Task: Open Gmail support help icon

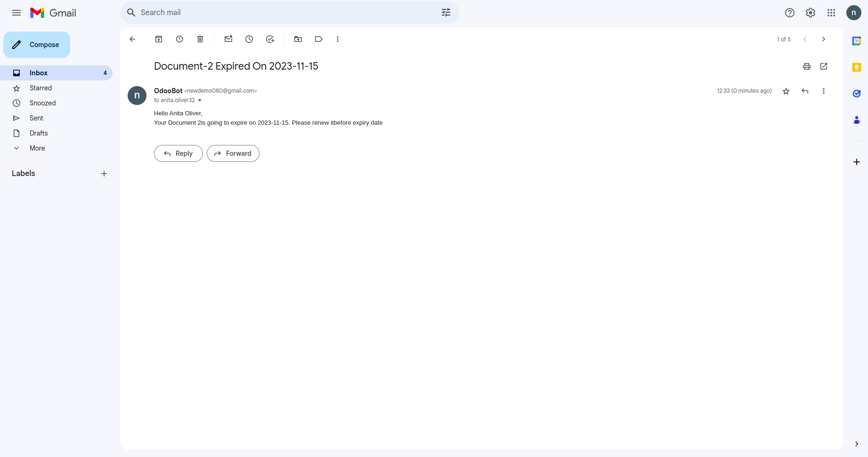Action: (x=790, y=13)
